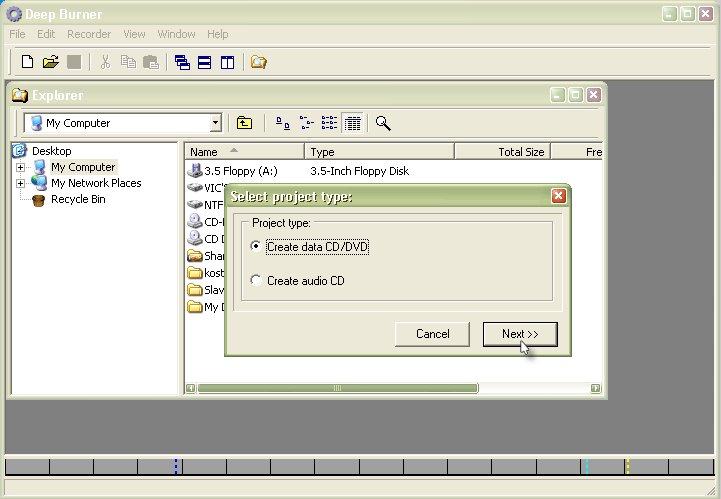Click the Desktop icon in tree
The image size is (721, 499).
[19, 150]
